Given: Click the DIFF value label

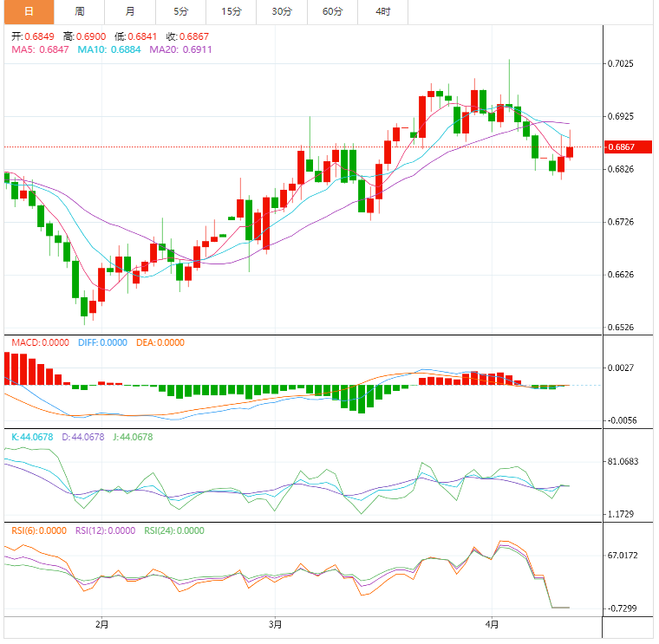Looking at the screenshot, I should coord(102,342).
